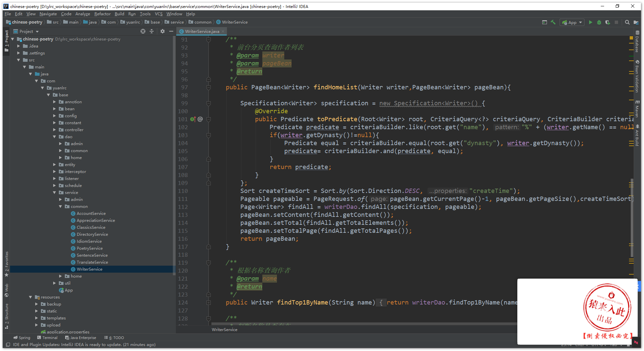This screenshot has height=351, width=644.
Task: Toggle the Terminal tool window
Action: point(47,338)
